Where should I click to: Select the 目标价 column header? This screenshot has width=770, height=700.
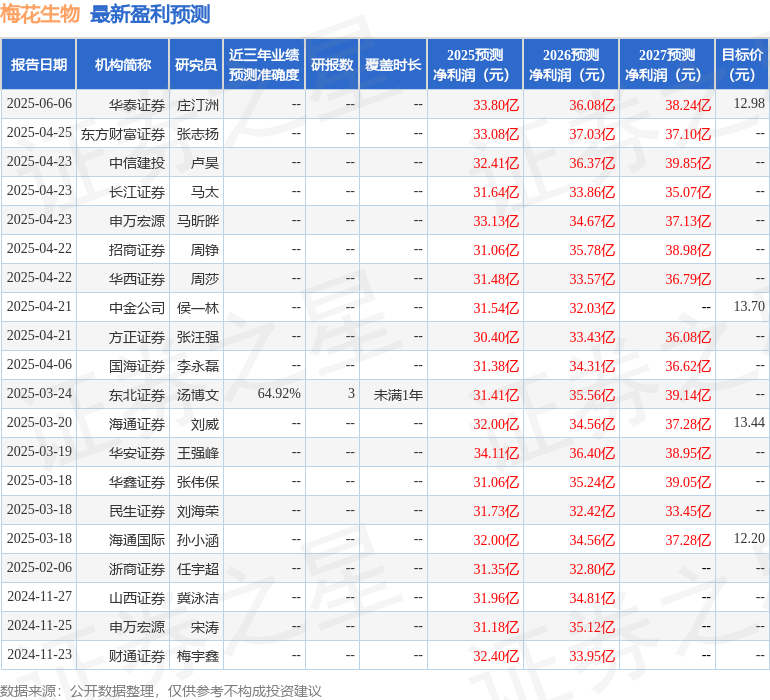coord(742,65)
